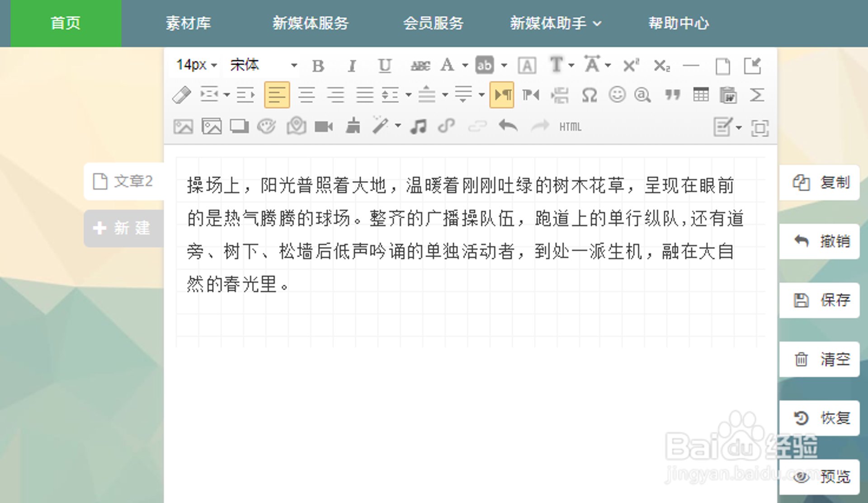Image resolution: width=868 pixels, height=503 pixels.
Task: Open background highlight color dropdown arrow
Action: tap(504, 66)
